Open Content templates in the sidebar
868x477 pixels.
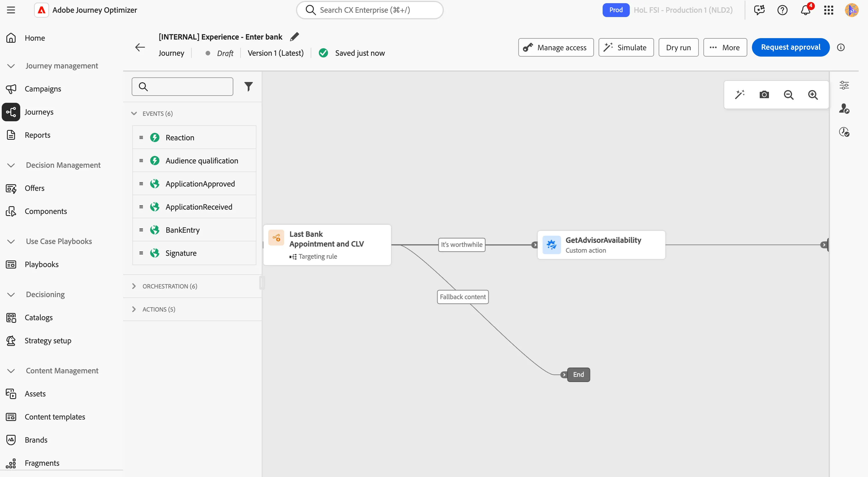pos(55,417)
